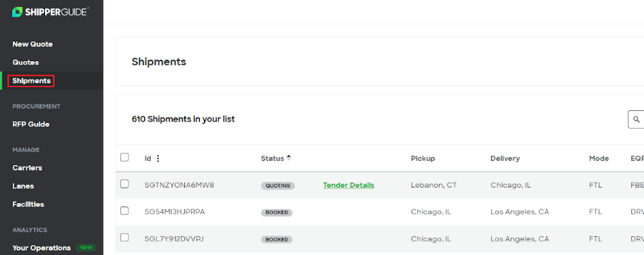Open the Id column options menu
This screenshot has width=644, height=255.
(158, 158)
